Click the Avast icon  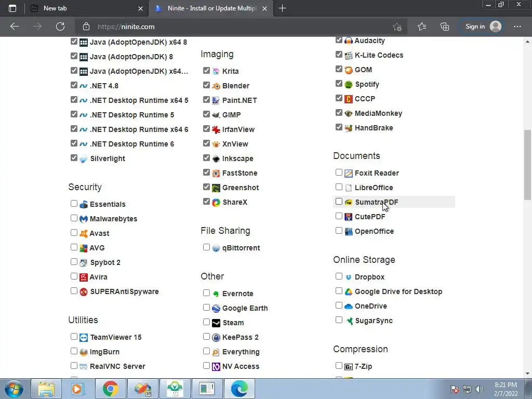click(84, 234)
